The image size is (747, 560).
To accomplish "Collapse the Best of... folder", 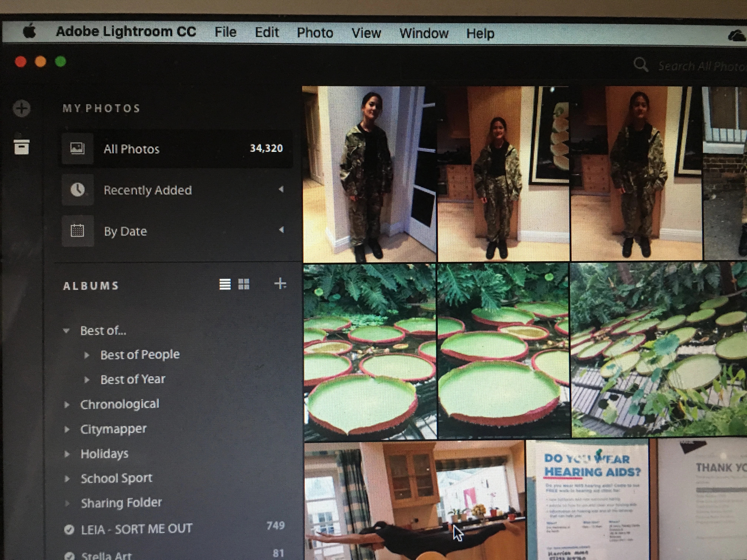I will coord(66,331).
